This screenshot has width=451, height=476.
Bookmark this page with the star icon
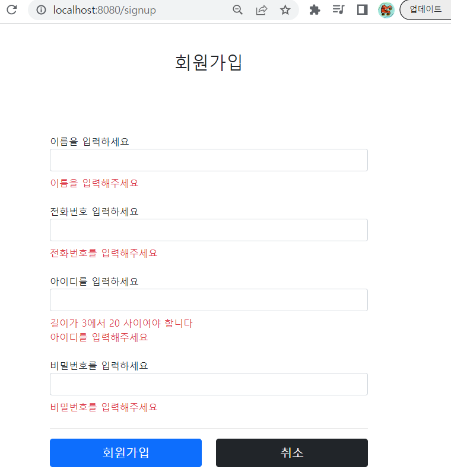[285, 10]
